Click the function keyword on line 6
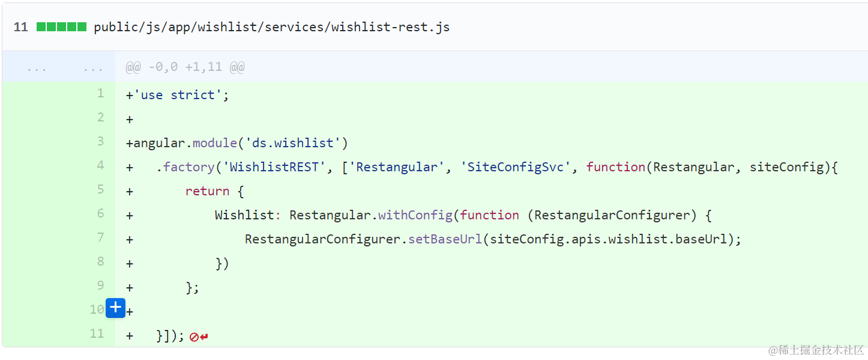868x360 pixels. [490, 215]
